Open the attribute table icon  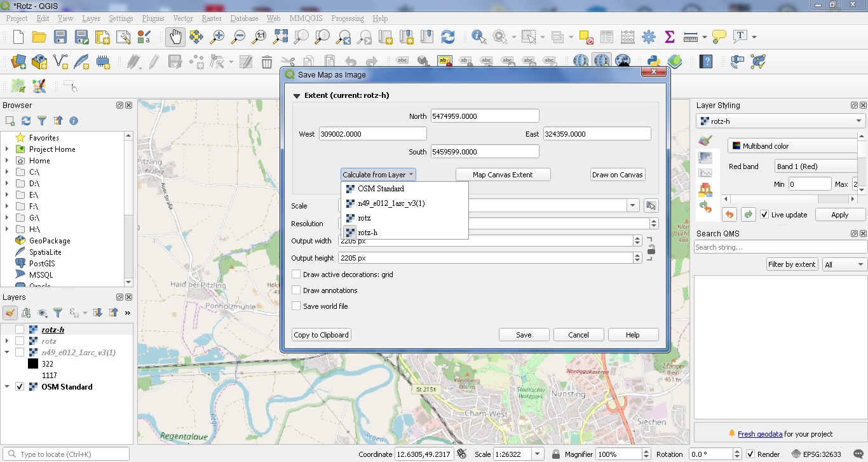click(607, 37)
